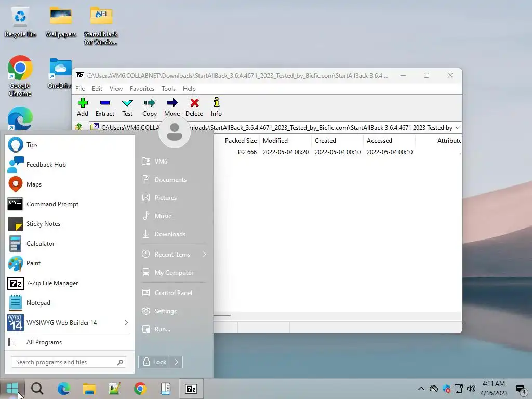532x399 pixels.
Task: Sort by Created column header
Action: pos(325,140)
